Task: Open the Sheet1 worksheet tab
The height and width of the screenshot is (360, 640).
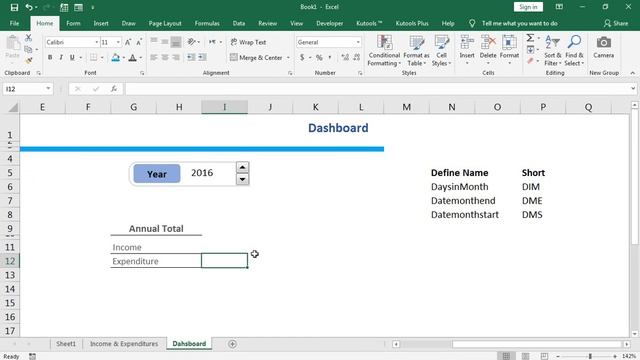Action: pyautogui.click(x=66, y=344)
